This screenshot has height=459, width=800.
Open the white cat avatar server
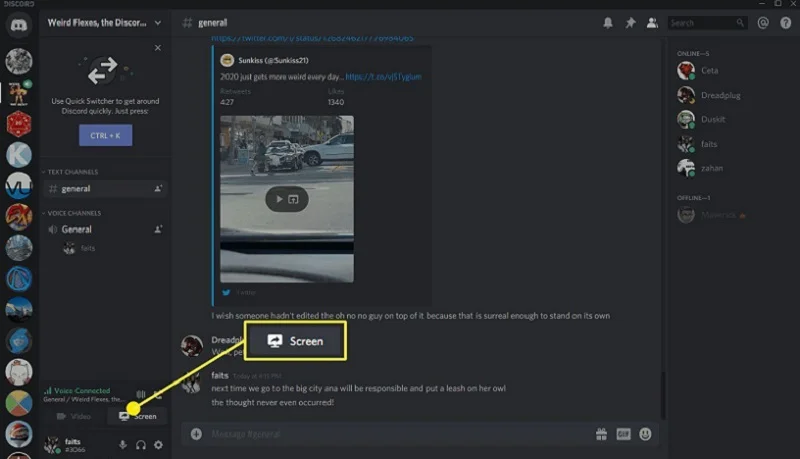(x=19, y=372)
